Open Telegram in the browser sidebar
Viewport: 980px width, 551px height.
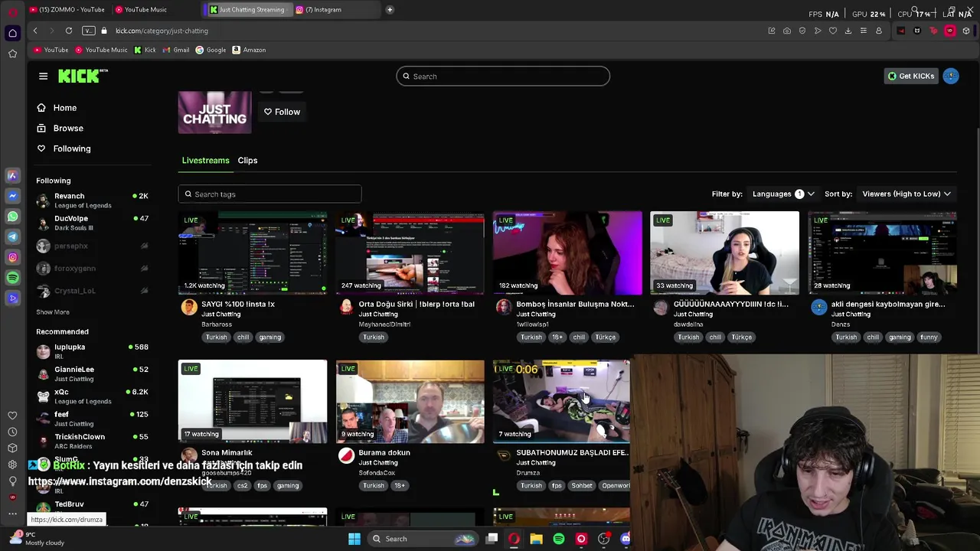pyautogui.click(x=12, y=237)
